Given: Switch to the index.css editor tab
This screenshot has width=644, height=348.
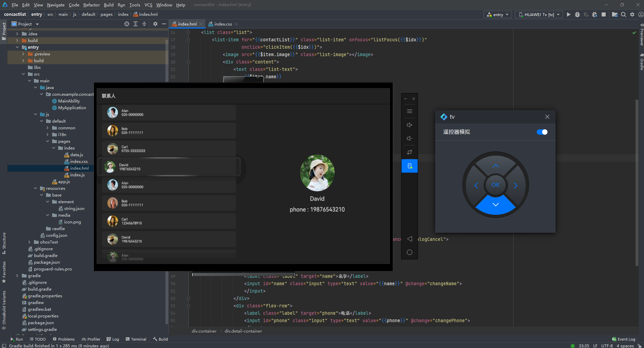Looking at the screenshot, I should tap(223, 24).
